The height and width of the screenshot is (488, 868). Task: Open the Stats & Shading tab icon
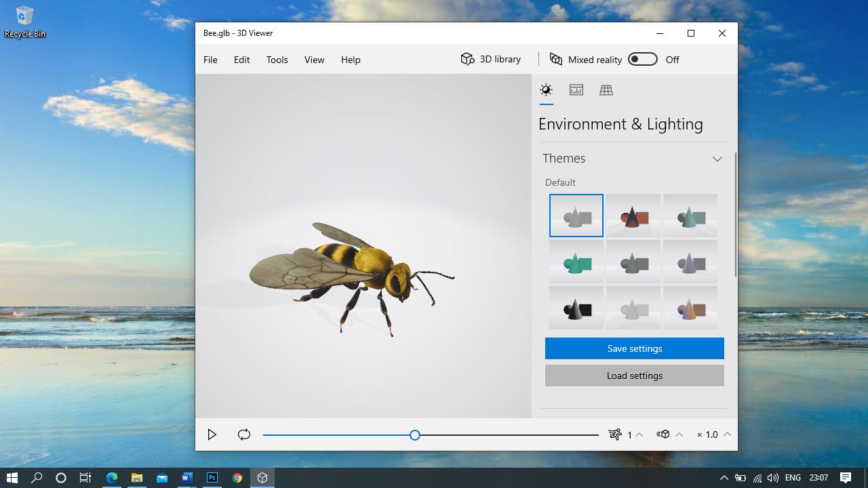576,90
